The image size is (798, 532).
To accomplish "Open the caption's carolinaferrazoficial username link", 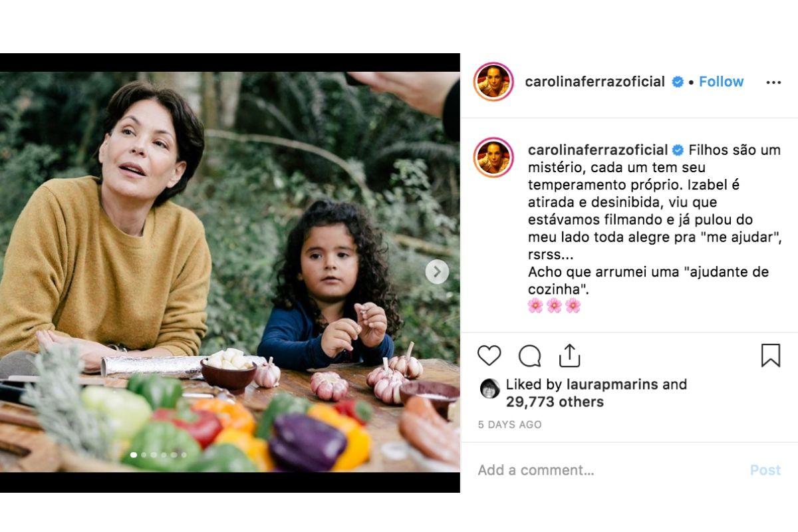I will point(597,150).
